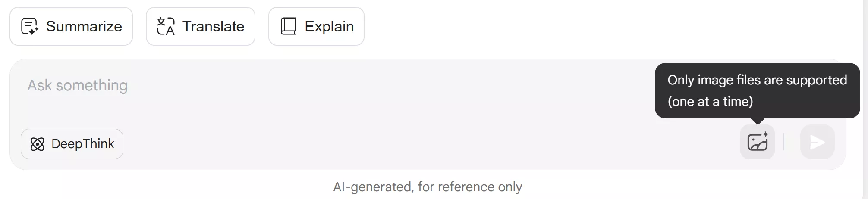Choose the Summarize quick action

(71, 26)
